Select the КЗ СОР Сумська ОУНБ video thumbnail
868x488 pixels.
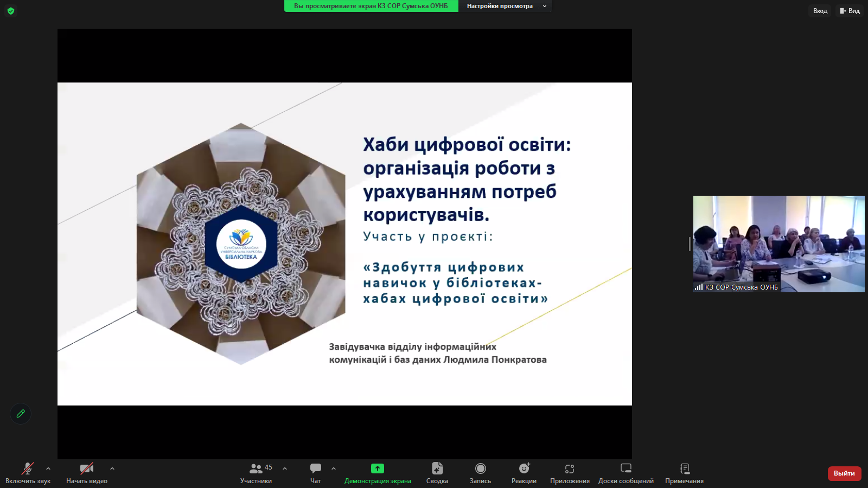778,243
